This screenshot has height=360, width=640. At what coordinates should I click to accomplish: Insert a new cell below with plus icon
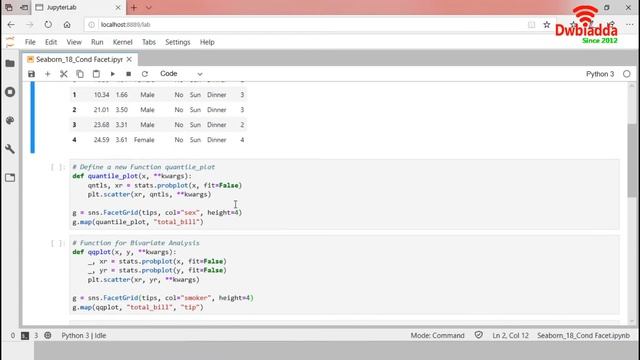(47, 74)
